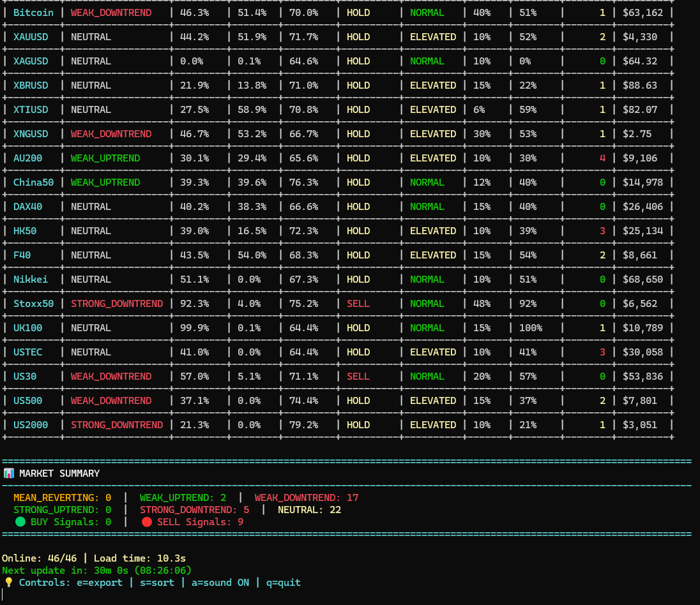
Task: Click the Next update in countdown line
Action: [x=97, y=571]
